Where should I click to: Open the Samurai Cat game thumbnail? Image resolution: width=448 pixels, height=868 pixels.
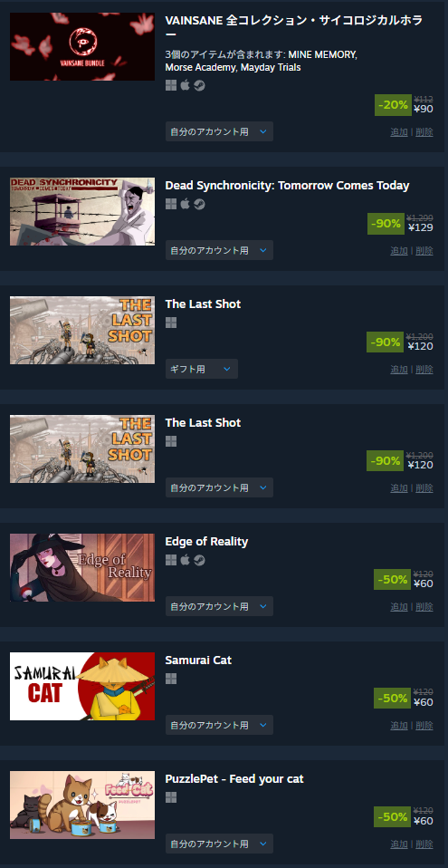point(82,687)
